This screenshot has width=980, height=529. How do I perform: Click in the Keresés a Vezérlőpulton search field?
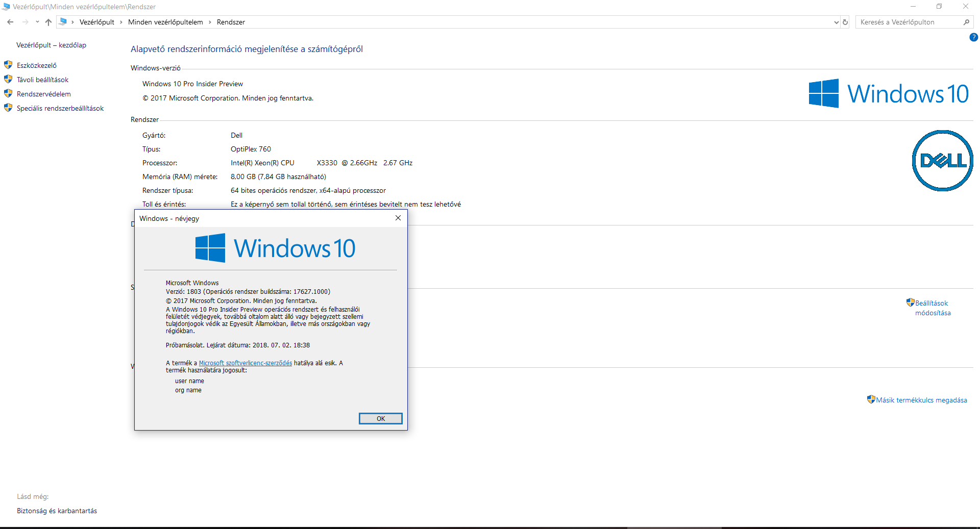[909, 22]
